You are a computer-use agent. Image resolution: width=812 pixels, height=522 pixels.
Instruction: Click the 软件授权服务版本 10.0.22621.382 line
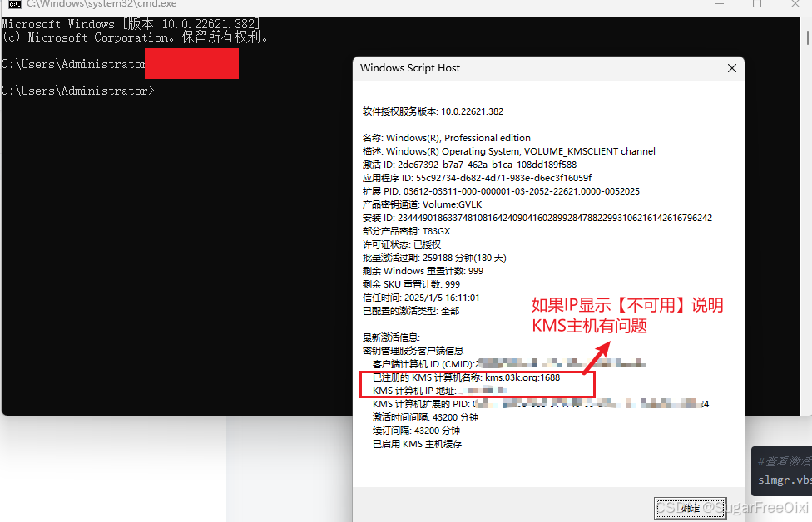pyautogui.click(x=433, y=111)
